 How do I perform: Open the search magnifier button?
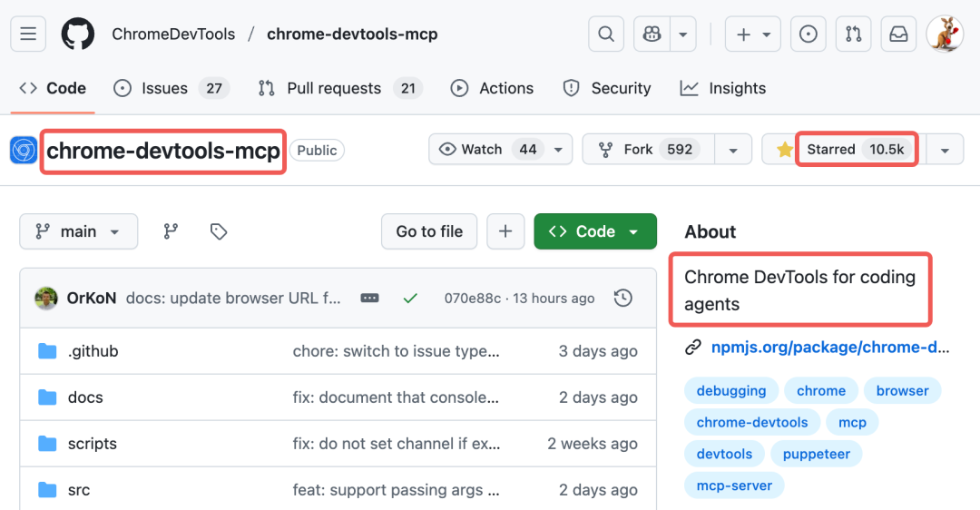click(x=605, y=34)
